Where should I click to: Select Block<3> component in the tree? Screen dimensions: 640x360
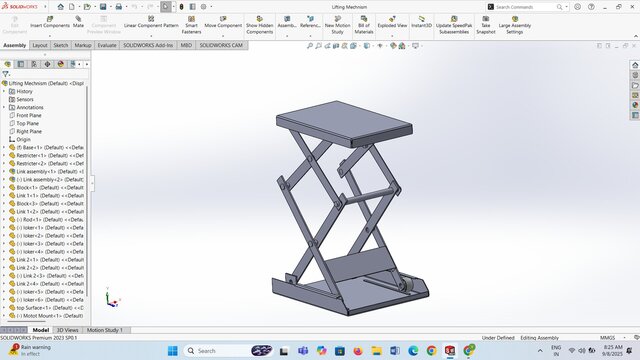coord(46,203)
